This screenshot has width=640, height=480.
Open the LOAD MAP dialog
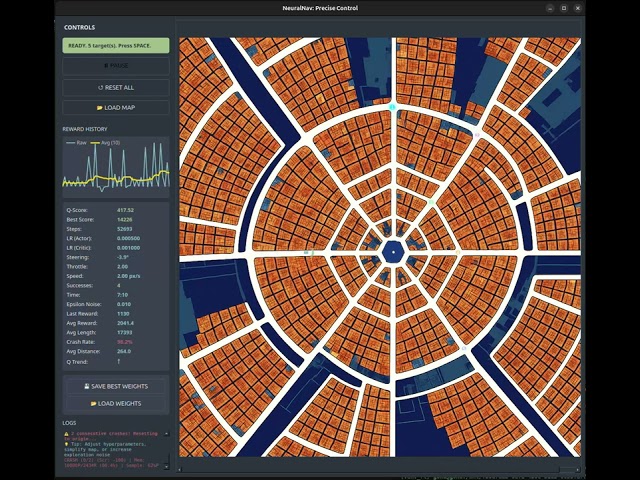(116, 107)
